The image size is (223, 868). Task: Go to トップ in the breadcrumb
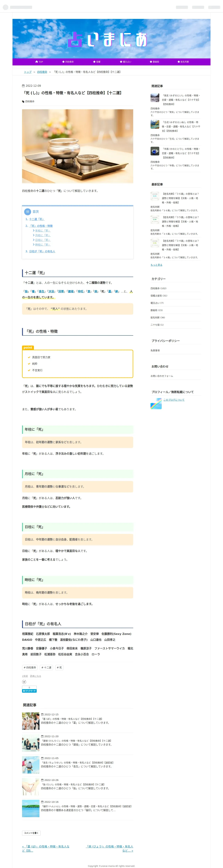(x=28, y=72)
